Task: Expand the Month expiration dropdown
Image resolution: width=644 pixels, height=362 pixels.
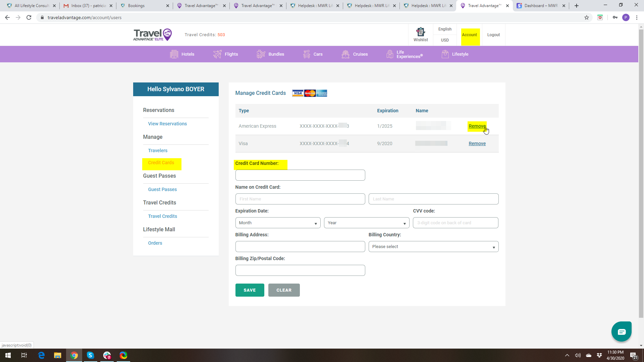Action: (278, 223)
